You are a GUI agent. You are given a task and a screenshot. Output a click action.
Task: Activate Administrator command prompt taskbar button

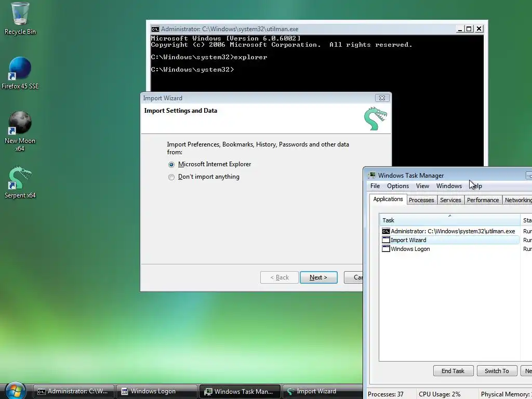click(x=74, y=391)
